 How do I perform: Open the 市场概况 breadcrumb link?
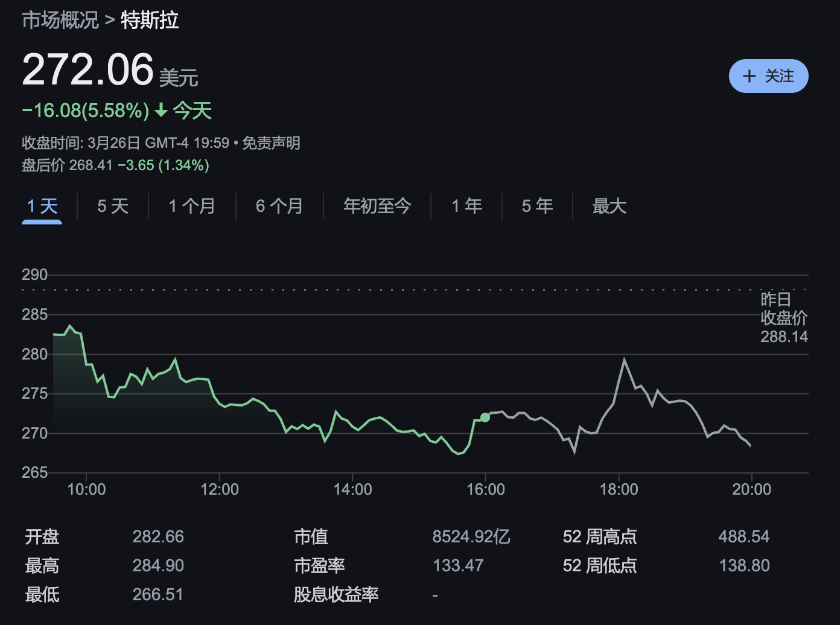pos(60,20)
